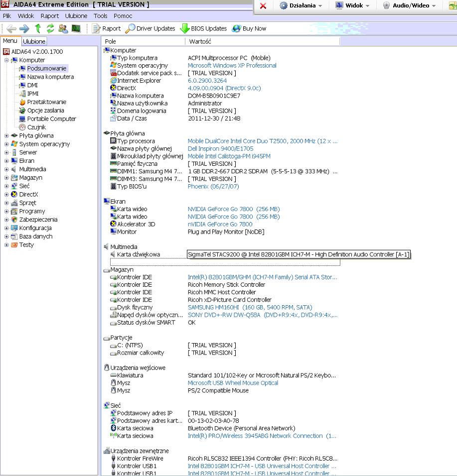The width and height of the screenshot is (457, 476).
Task: Click the Wartość column header
Action: coord(262,41)
